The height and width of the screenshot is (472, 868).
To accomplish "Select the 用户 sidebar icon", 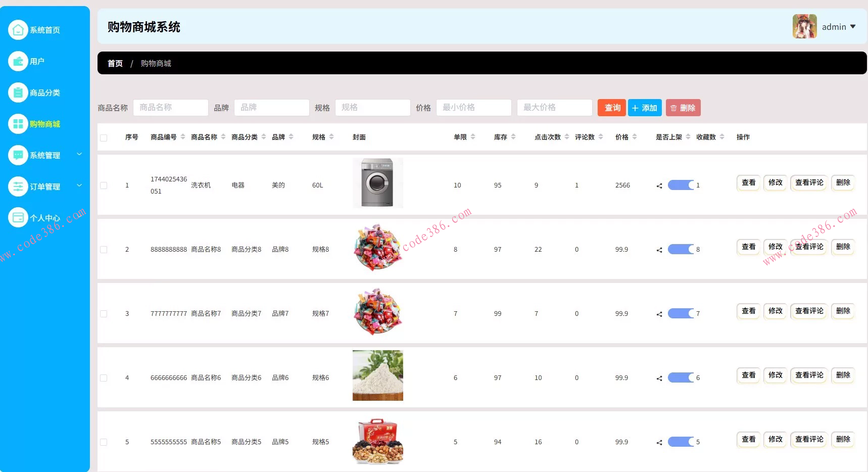I will (x=18, y=61).
